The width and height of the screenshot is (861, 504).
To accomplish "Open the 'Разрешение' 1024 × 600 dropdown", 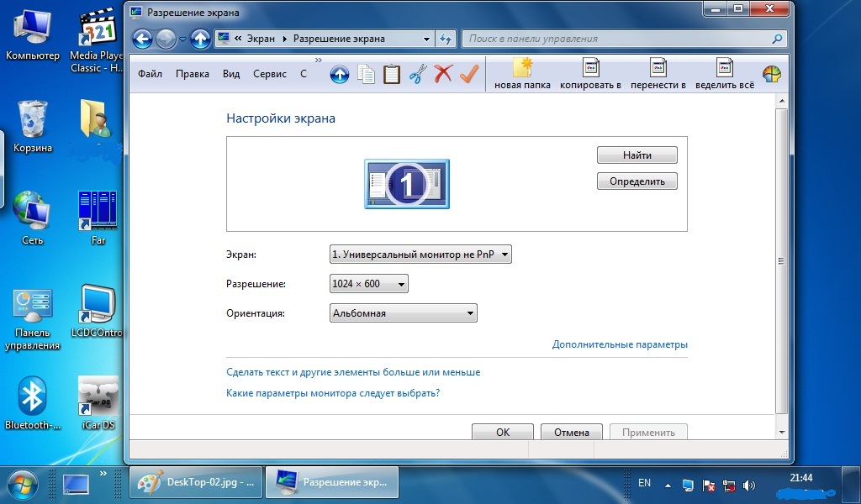I will tap(369, 284).
